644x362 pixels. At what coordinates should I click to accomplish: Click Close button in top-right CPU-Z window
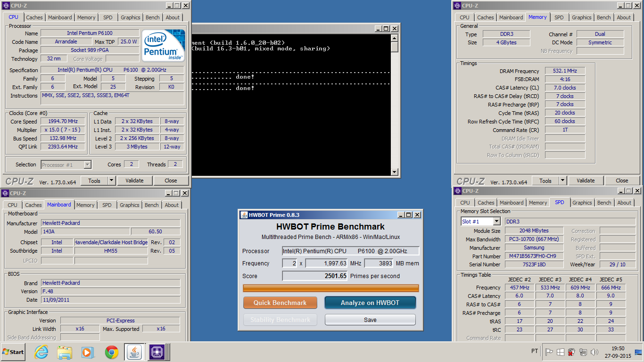pos(622,181)
